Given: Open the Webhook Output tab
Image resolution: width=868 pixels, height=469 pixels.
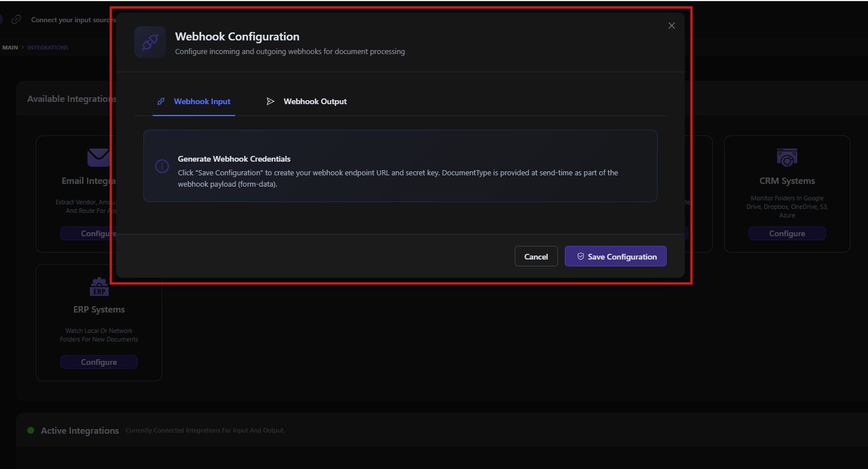Looking at the screenshot, I should point(307,101).
